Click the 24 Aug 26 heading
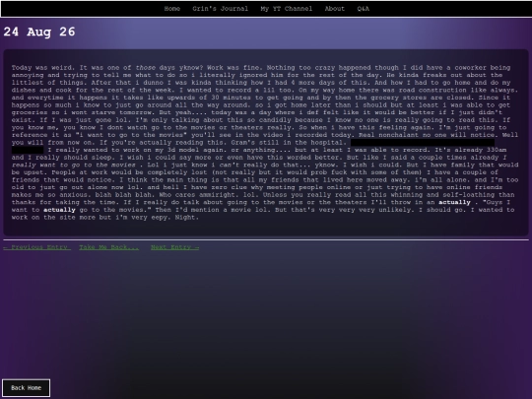Screen dimensions: 532x399 [x=39, y=32]
